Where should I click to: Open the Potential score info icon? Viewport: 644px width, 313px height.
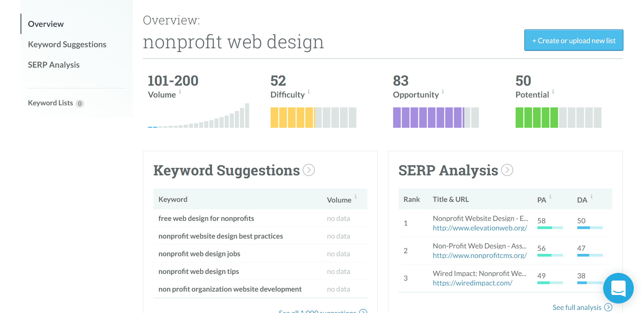pos(553,92)
